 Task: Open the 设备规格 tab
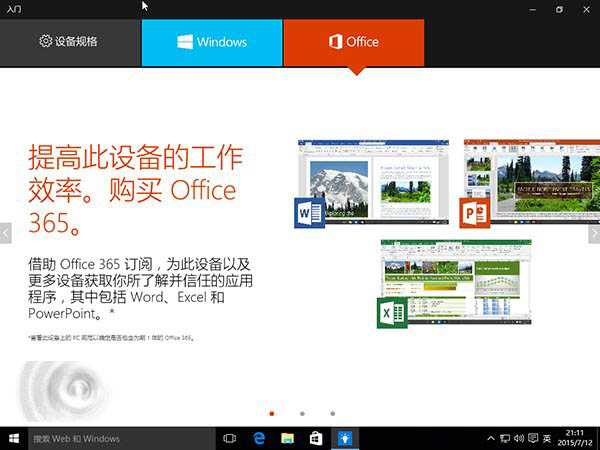[x=70, y=42]
